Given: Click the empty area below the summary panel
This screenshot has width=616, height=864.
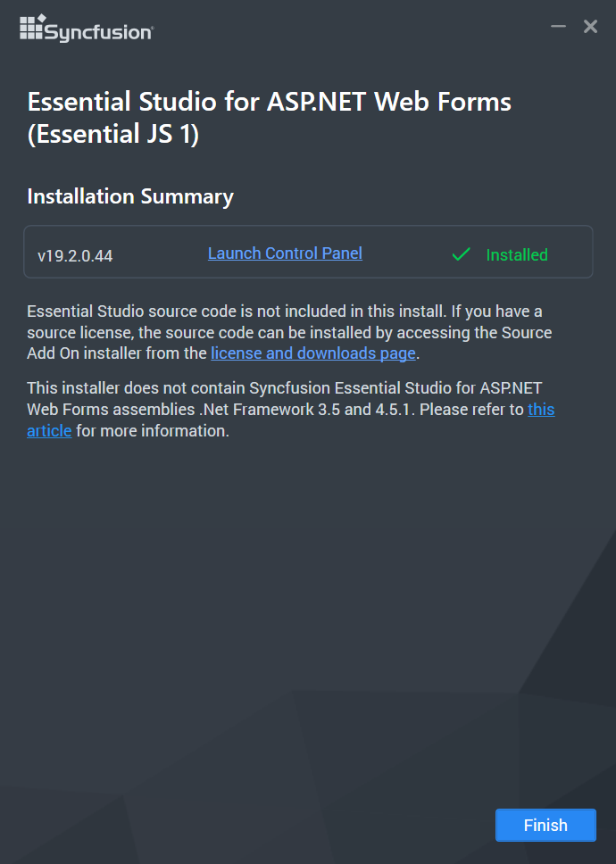Looking at the screenshot, I should coord(308,580).
